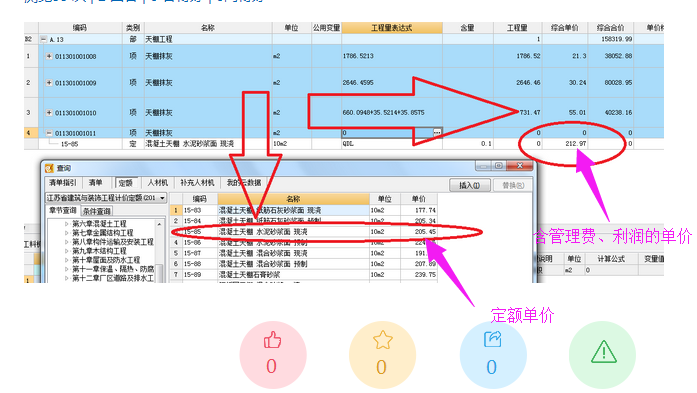Select the 第十二章厂区道路及排水工 tree node
The image size is (697, 393).
(x=113, y=278)
